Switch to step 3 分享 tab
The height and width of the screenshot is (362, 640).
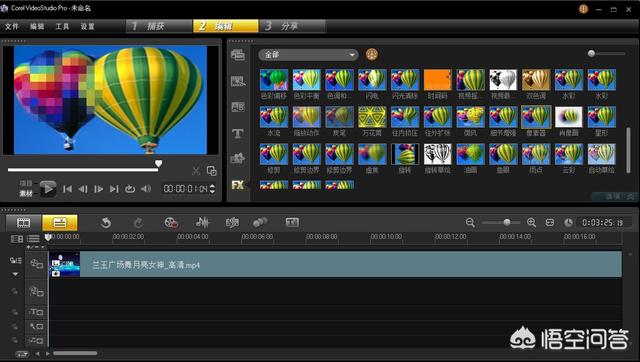(x=292, y=26)
